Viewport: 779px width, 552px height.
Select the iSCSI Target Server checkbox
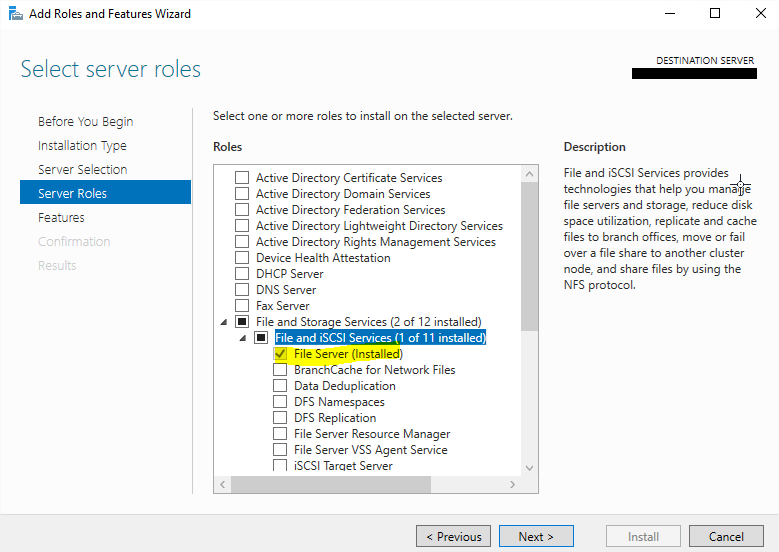280,466
